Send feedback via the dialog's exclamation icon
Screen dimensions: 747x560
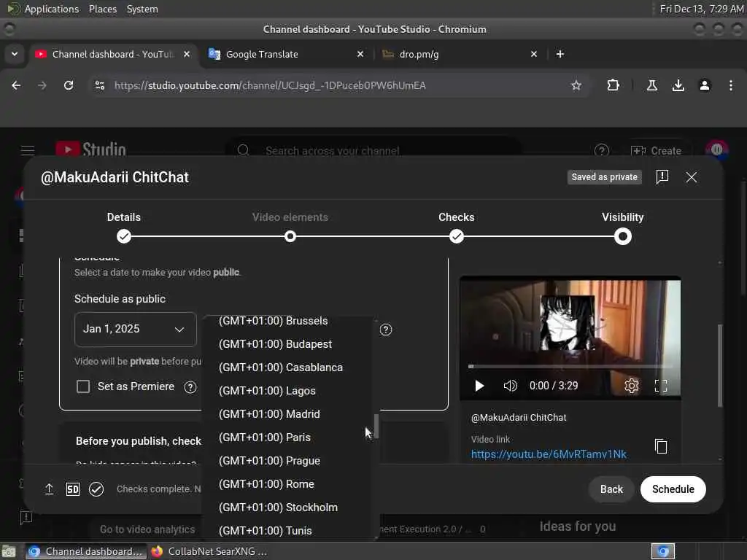(662, 176)
